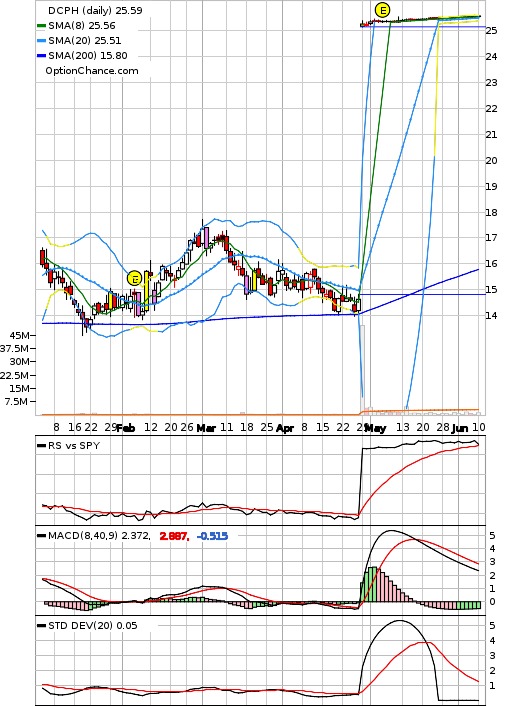Click the Mar label on date axis
The image size is (526, 706).
coord(206,428)
